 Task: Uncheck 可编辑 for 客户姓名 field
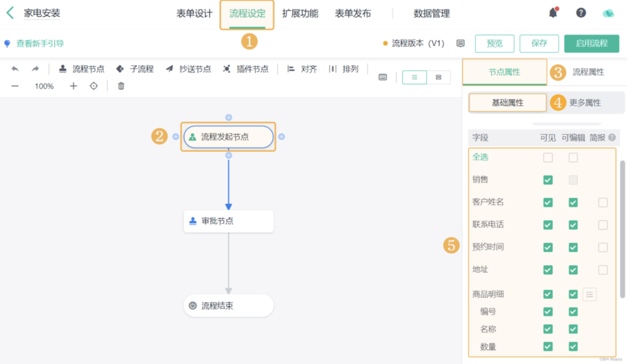pyautogui.click(x=573, y=203)
